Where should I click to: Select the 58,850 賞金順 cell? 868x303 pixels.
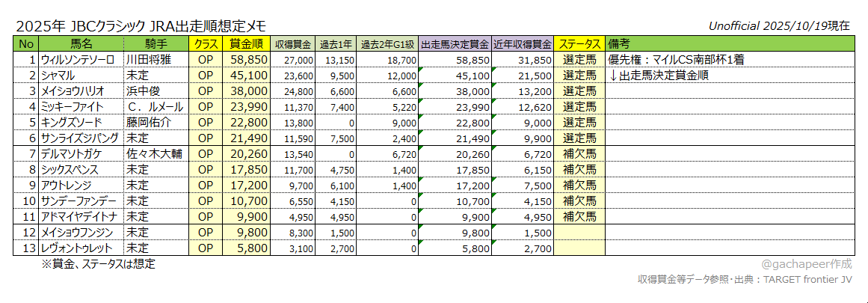pyautogui.click(x=246, y=59)
